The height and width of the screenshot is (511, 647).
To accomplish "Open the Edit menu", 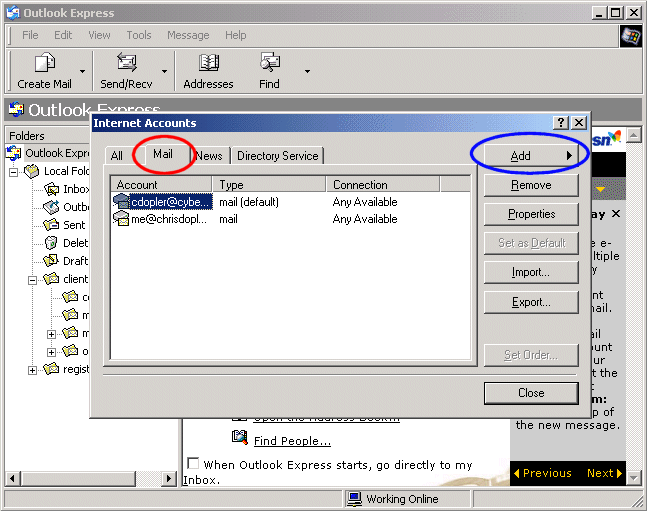I will (63, 35).
